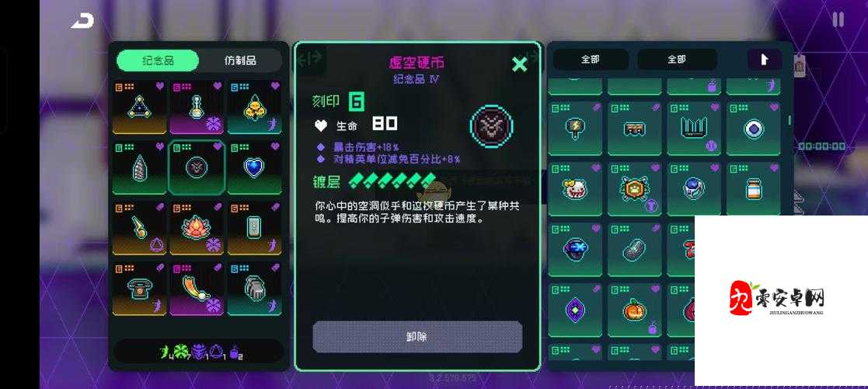
Task: Toggle the sort order arrow button
Action: [x=765, y=59]
